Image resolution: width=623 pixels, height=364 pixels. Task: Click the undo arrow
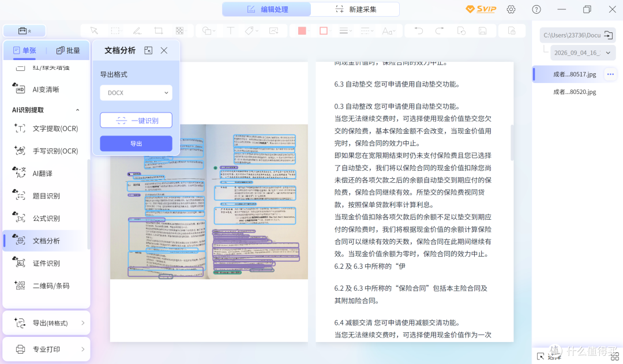click(419, 31)
